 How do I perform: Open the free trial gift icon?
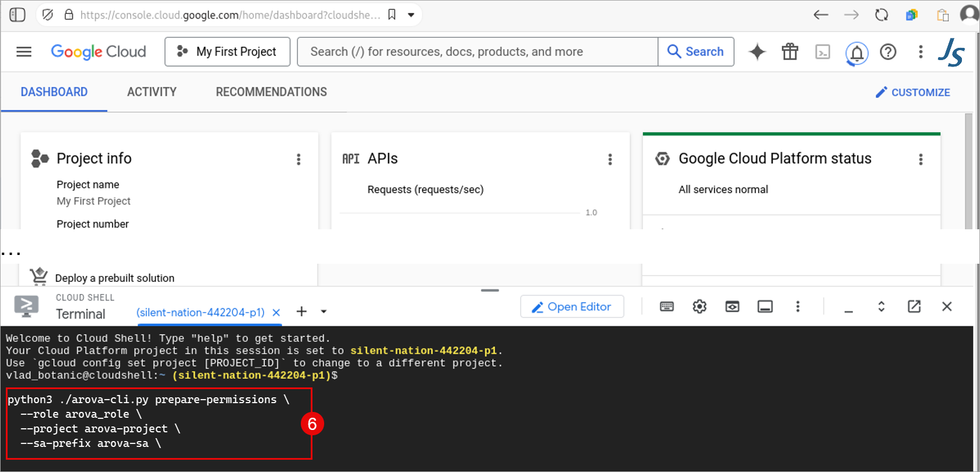click(790, 52)
